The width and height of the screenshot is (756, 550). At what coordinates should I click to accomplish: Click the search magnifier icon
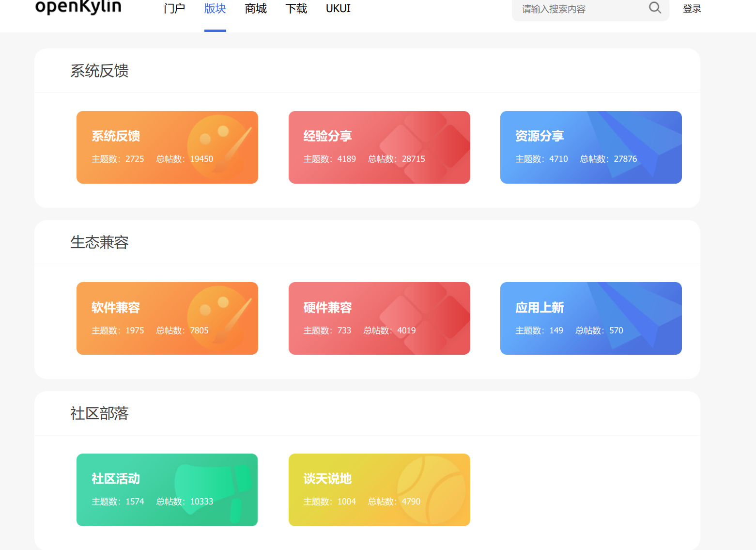(x=655, y=8)
